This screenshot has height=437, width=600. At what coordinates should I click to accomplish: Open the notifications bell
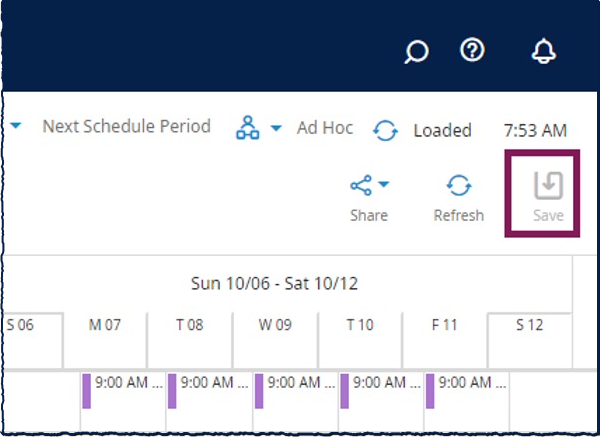point(544,52)
